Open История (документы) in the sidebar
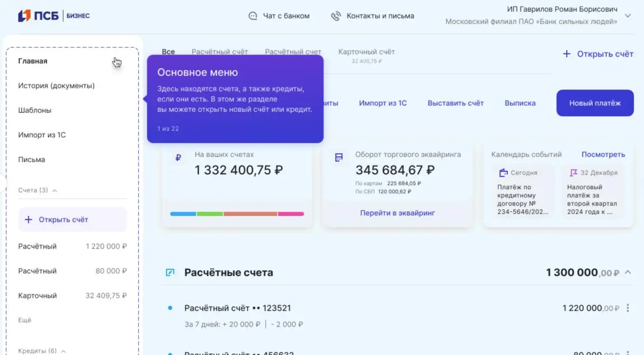 (56, 85)
